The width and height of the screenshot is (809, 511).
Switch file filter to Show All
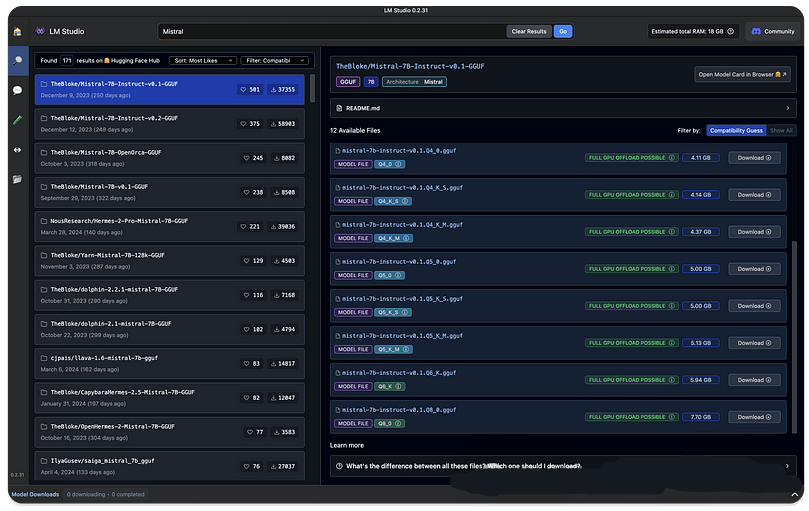coord(781,131)
